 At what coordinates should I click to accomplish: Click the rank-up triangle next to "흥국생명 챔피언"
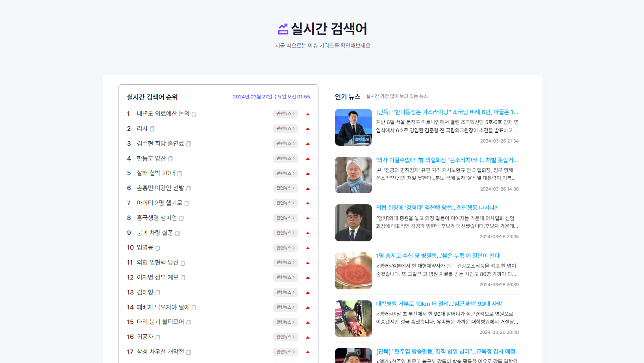click(x=307, y=218)
